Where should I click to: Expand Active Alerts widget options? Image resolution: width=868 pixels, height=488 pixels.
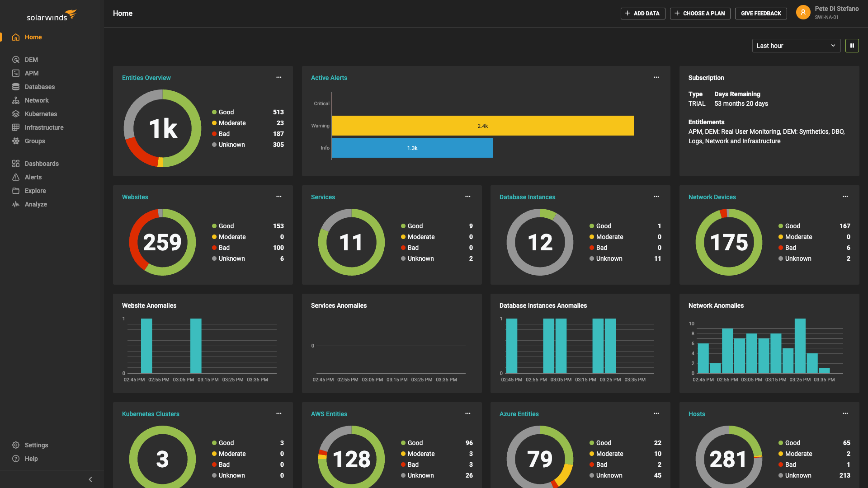coord(656,77)
